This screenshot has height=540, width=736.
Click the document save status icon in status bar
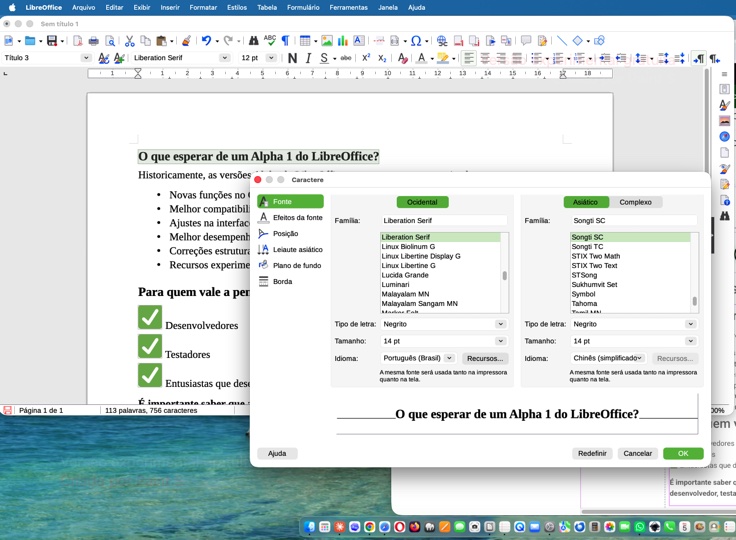[x=8, y=410]
